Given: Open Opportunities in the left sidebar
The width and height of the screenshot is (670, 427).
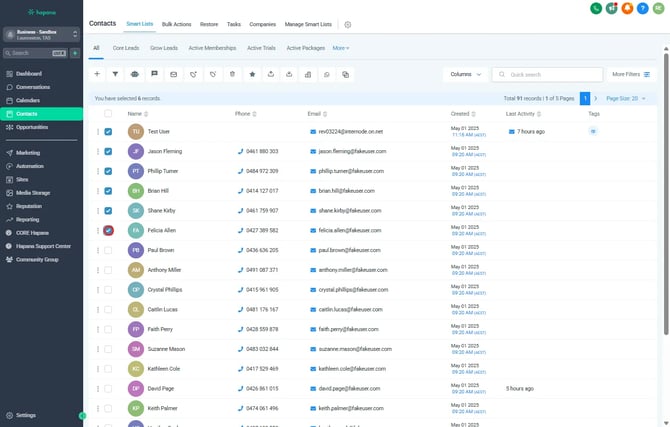Looking at the screenshot, I should click(x=32, y=127).
